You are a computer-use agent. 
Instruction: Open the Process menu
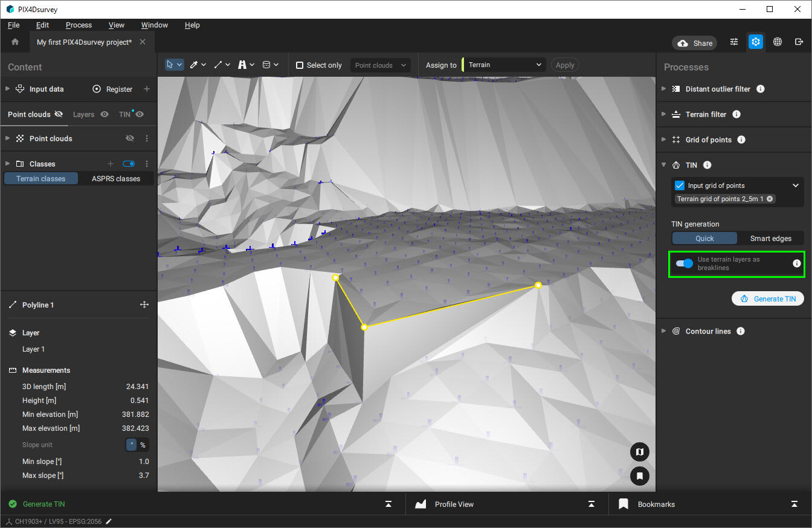79,25
